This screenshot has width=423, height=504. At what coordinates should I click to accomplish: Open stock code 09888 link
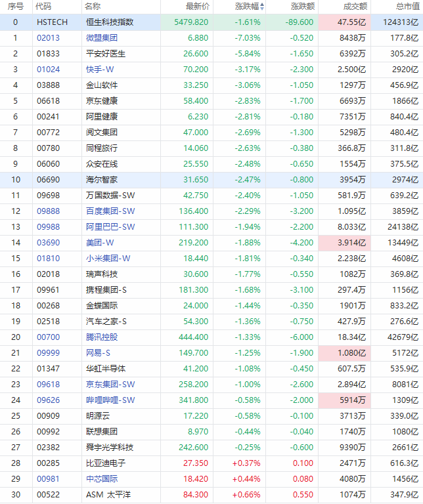tap(48, 211)
